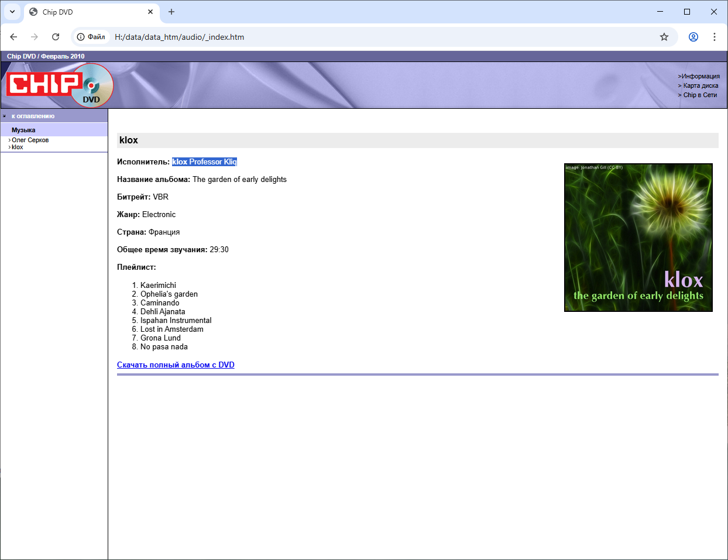The image size is (728, 560).
Task: Click the track Ispahan Instrumental
Action: tap(176, 320)
